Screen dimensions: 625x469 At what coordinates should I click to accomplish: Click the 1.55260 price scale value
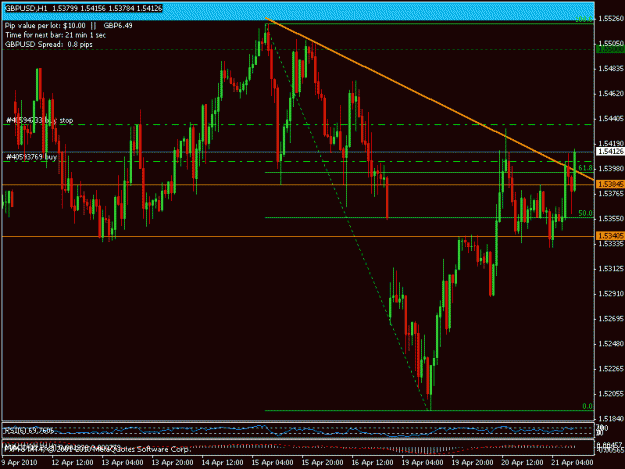click(611, 19)
